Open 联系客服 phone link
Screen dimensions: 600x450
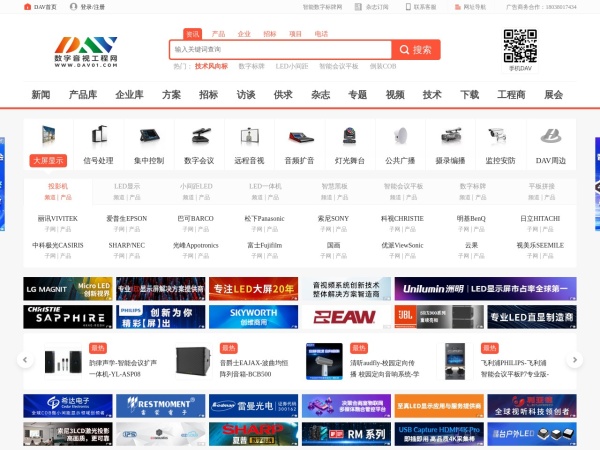421,7
